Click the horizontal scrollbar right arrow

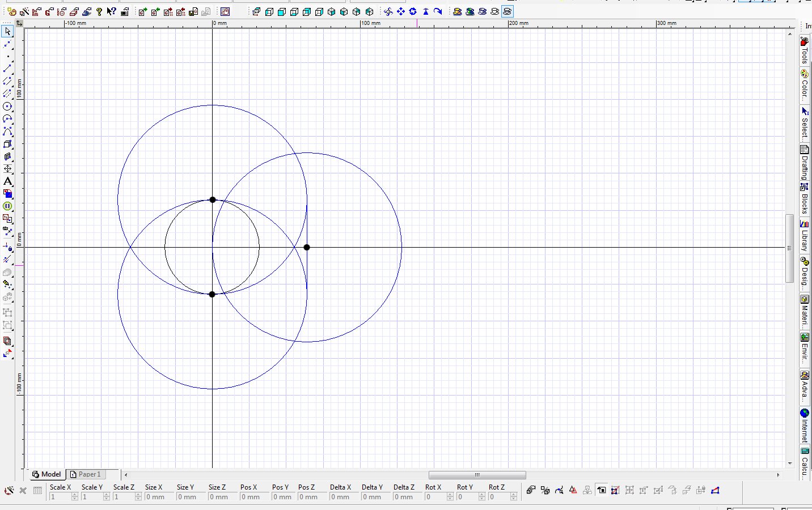pos(778,475)
